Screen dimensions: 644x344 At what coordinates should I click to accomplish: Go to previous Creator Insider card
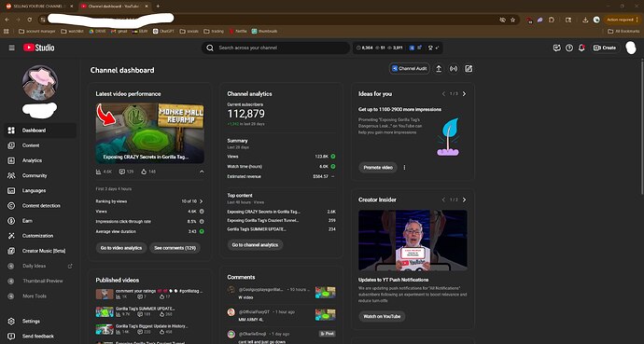click(x=443, y=200)
